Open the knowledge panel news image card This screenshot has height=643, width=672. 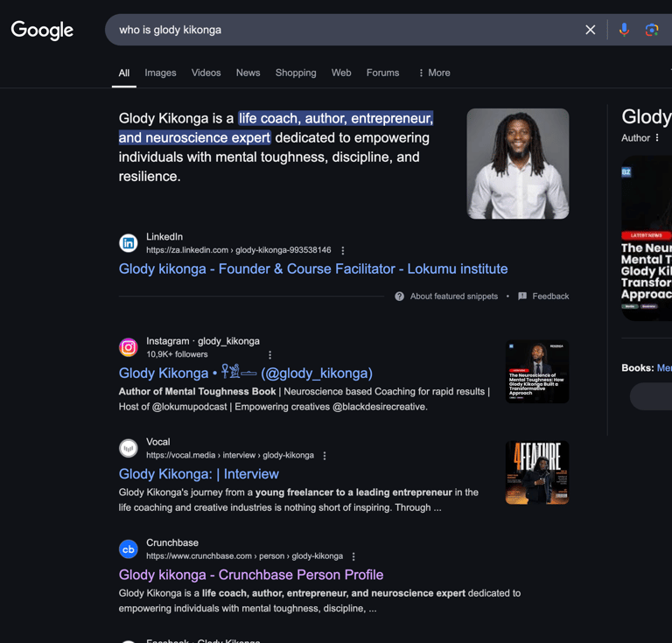[647, 238]
